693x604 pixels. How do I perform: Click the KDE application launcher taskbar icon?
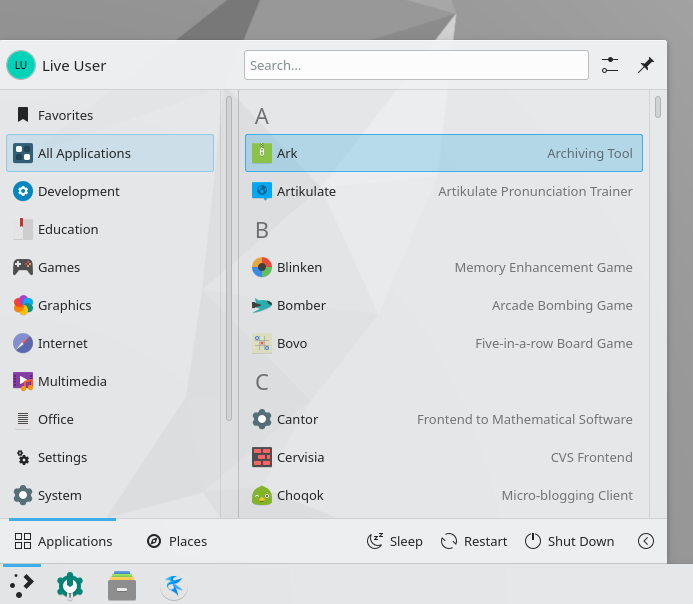click(21, 586)
